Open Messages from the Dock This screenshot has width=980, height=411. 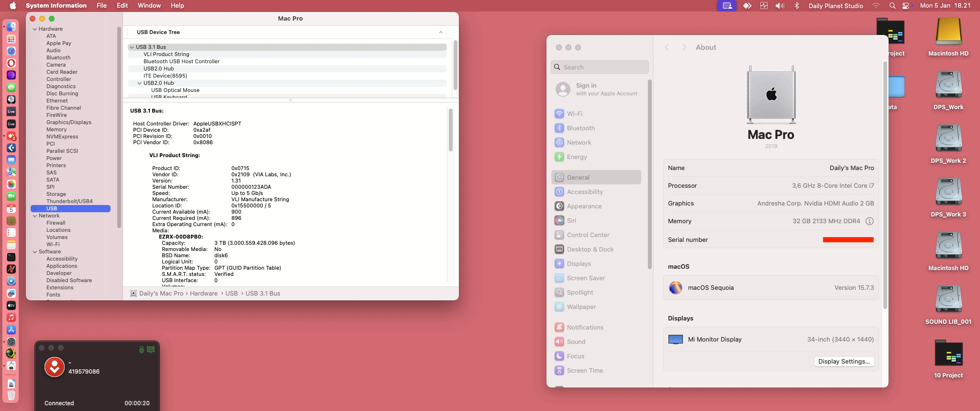point(11,87)
